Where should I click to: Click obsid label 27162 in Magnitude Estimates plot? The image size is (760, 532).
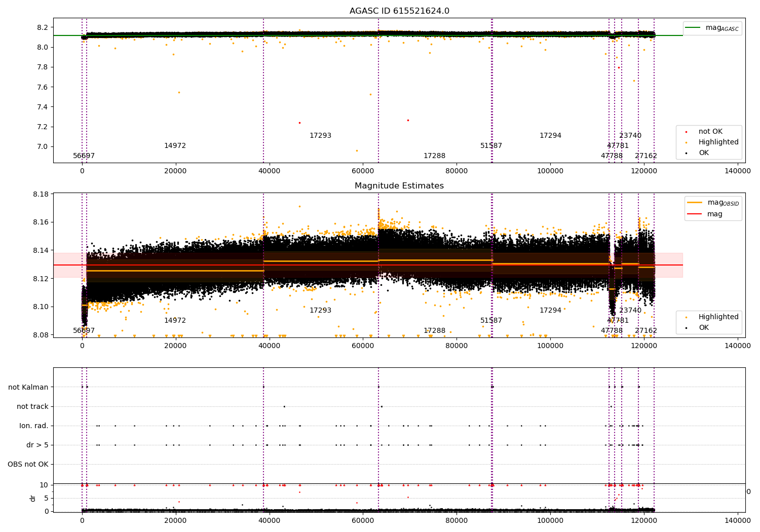tap(646, 331)
